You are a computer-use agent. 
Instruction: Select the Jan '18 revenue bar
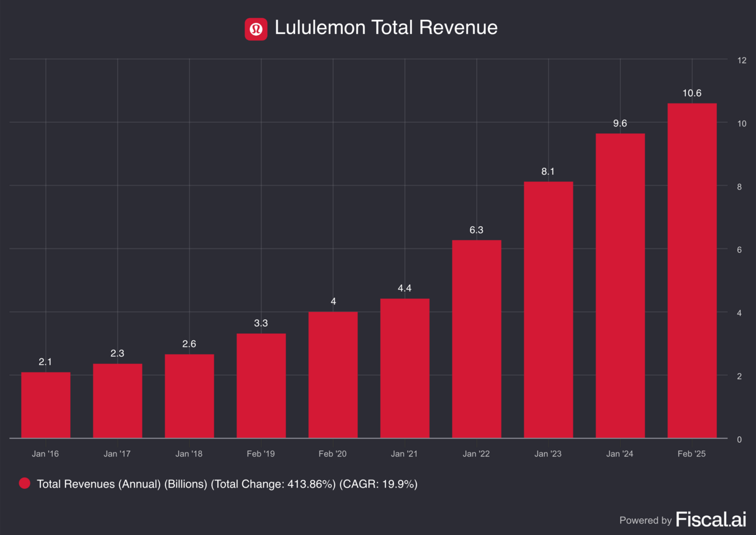pyautogui.click(x=189, y=396)
